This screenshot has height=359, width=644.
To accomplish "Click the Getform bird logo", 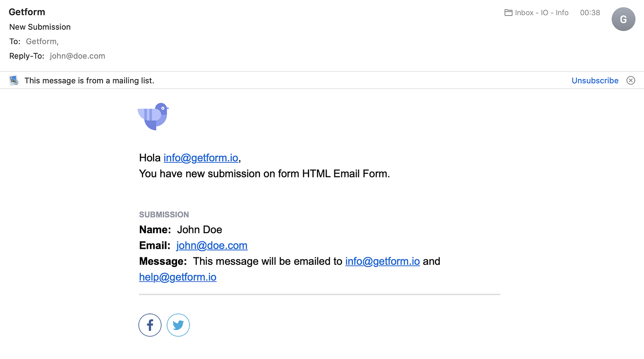I will 153,116.
